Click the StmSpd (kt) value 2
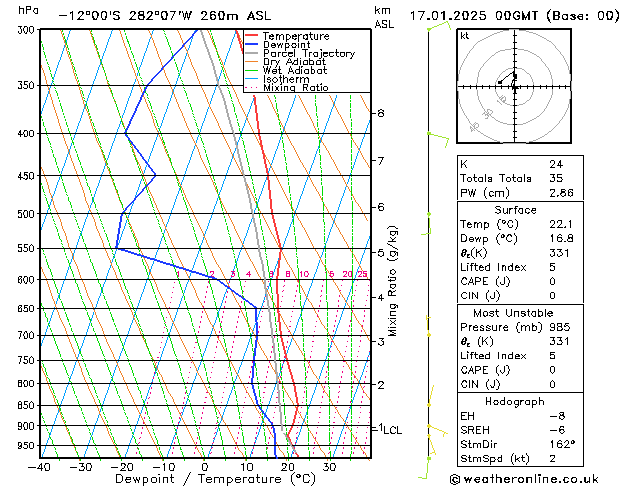 [553, 459]
